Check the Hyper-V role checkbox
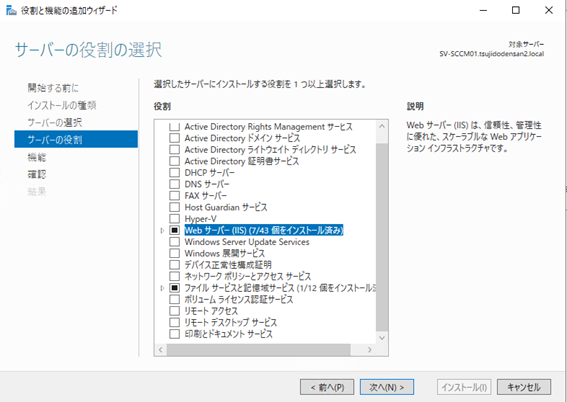 (x=175, y=219)
